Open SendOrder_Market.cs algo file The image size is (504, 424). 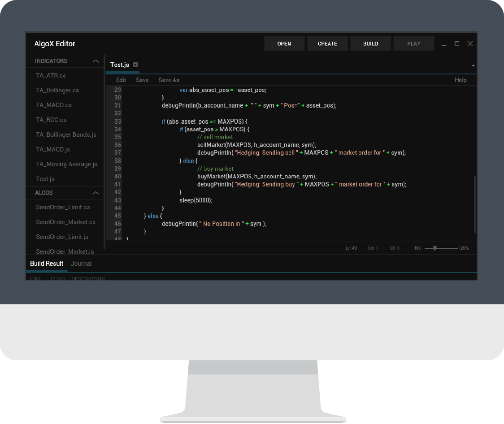(65, 222)
